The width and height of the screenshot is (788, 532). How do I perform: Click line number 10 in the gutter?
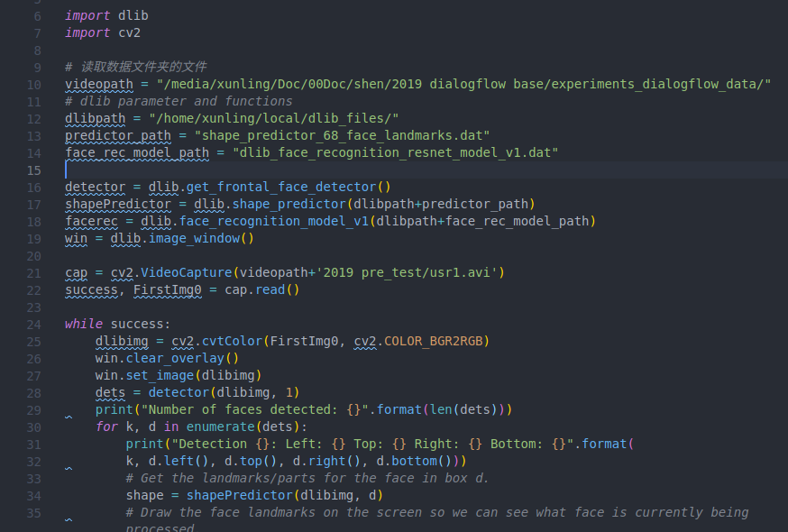coord(33,85)
